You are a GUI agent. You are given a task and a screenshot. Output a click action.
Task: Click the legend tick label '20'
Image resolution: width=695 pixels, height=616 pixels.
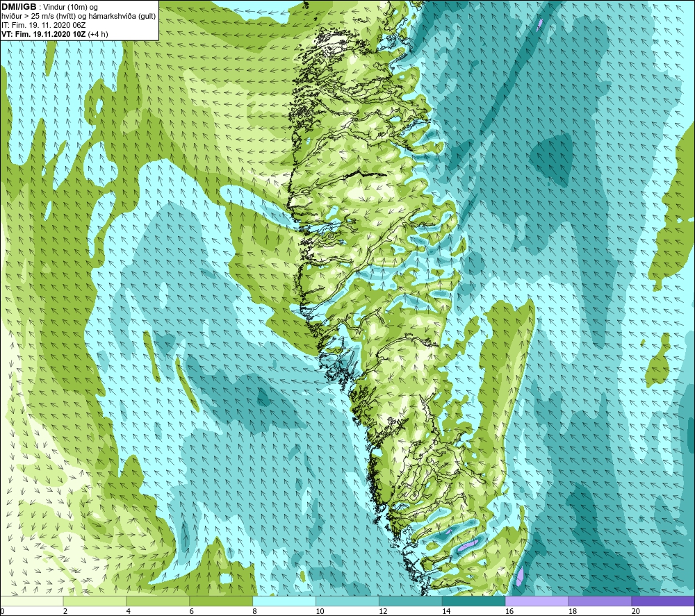tap(636, 611)
